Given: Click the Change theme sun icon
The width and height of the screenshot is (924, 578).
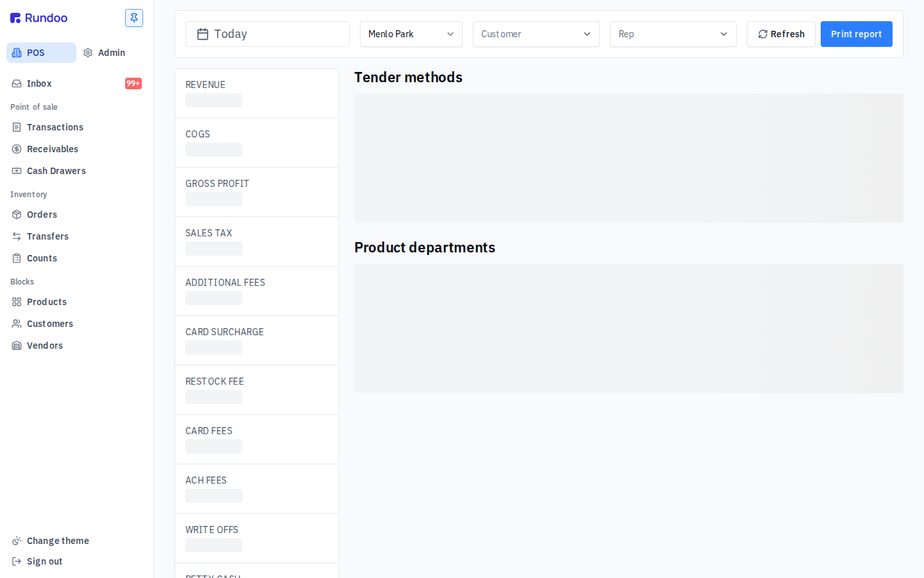Looking at the screenshot, I should pos(17,541).
